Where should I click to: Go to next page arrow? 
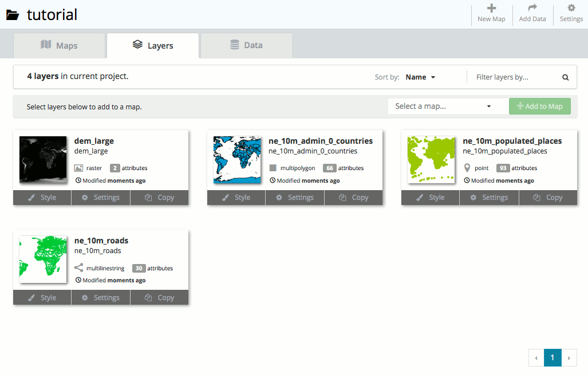tap(569, 357)
